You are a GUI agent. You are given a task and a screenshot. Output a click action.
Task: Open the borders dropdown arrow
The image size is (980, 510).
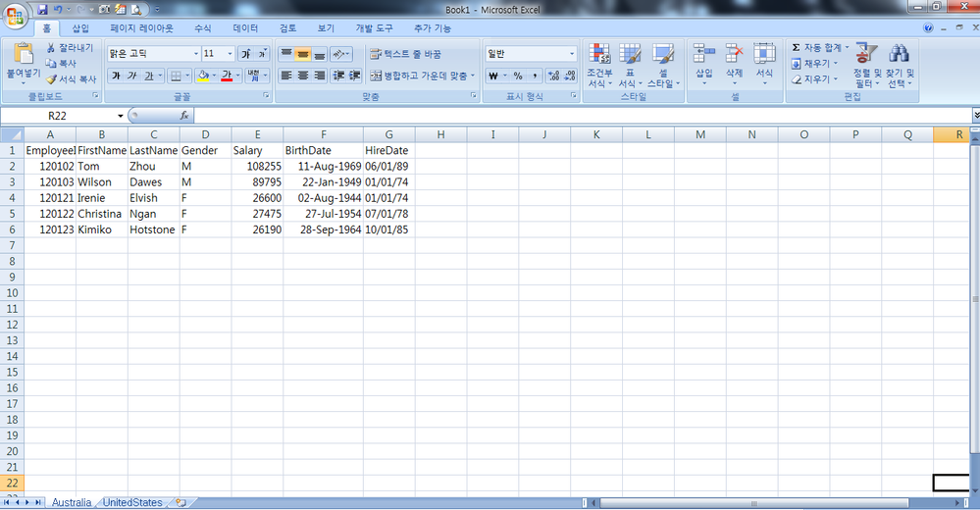point(187,76)
